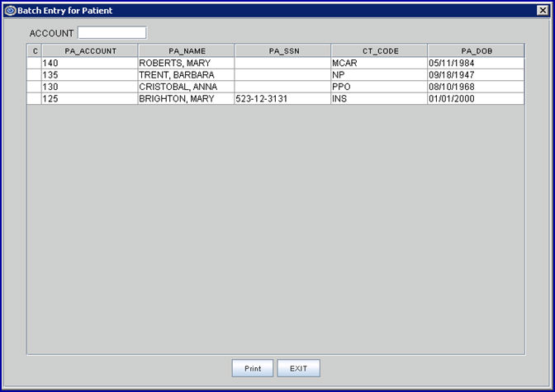Image resolution: width=555 pixels, height=392 pixels.
Task: Click date of birth 09/18/1947
Action: [x=476, y=75]
